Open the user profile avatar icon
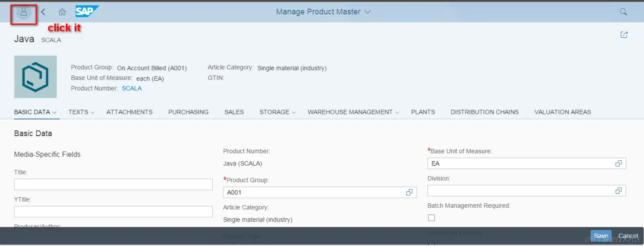The width and height of the screenshot is (644, 246). (24, 12)
